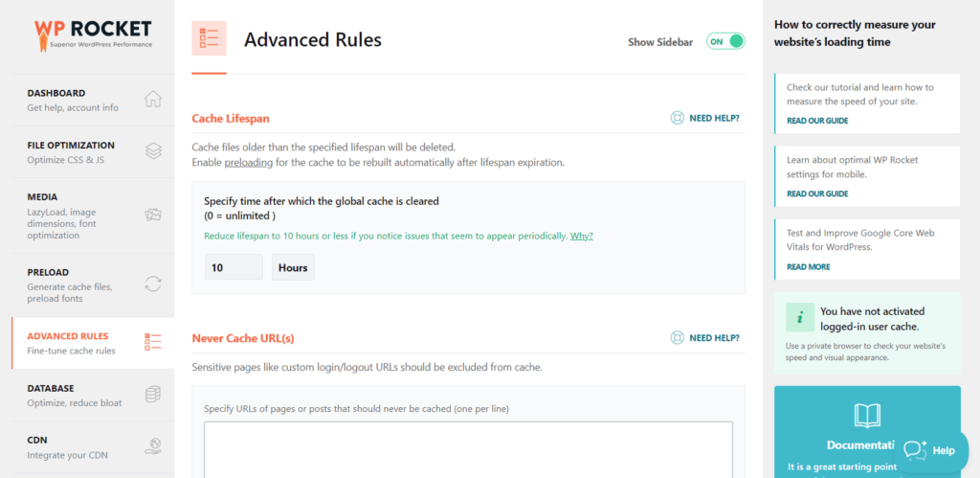Click Need Help for Never Cache URL(s)
Viewport: 980px width, 478px height.
[x=714, y=338]
